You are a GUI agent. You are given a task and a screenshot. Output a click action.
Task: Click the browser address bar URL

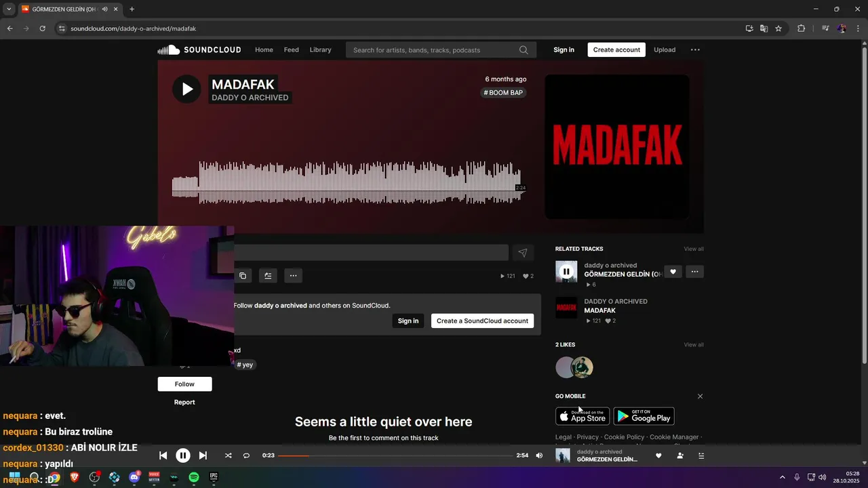133,28
